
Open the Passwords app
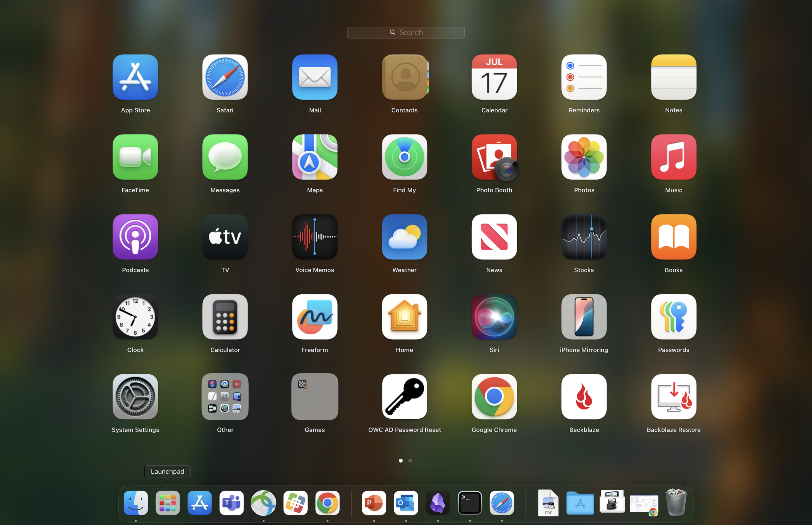[673, 317]
